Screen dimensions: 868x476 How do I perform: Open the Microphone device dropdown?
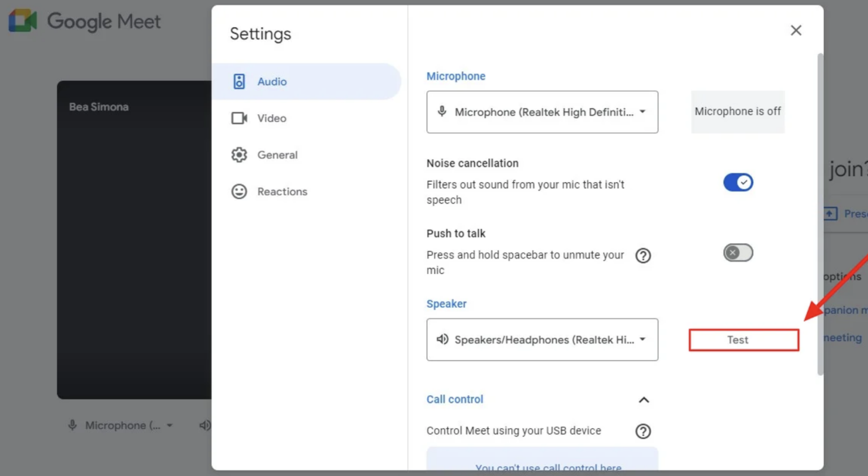(642, 112)
